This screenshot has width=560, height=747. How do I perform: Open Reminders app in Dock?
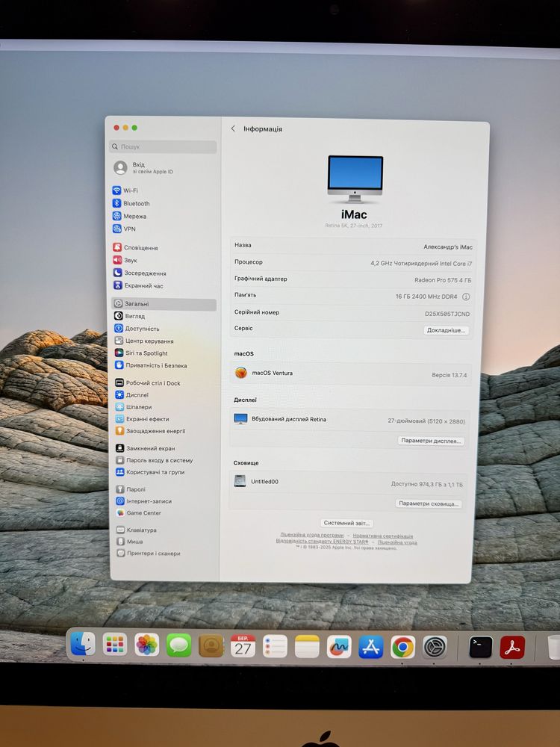pos(276,647)
